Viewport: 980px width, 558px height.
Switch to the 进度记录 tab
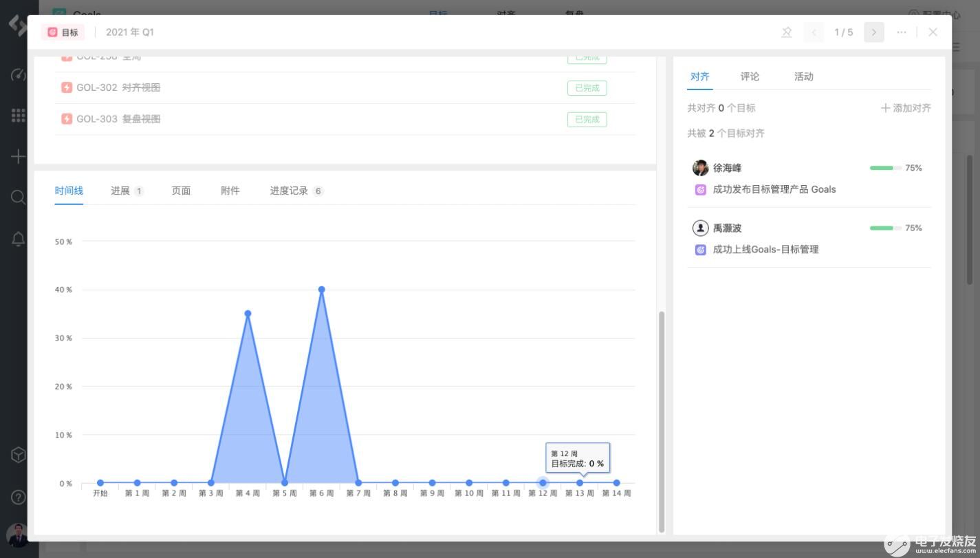click(x=296, y=191)
